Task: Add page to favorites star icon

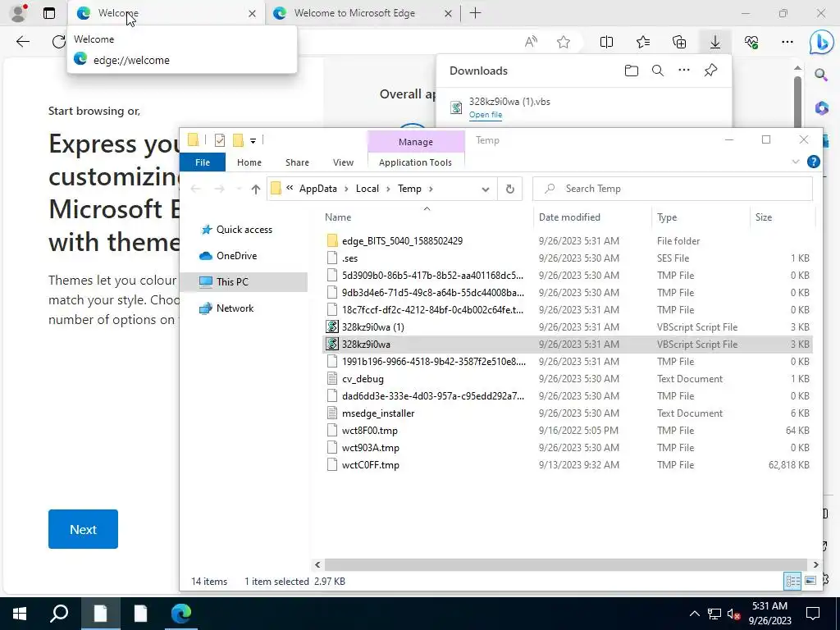Action: (x=563, y=42)
